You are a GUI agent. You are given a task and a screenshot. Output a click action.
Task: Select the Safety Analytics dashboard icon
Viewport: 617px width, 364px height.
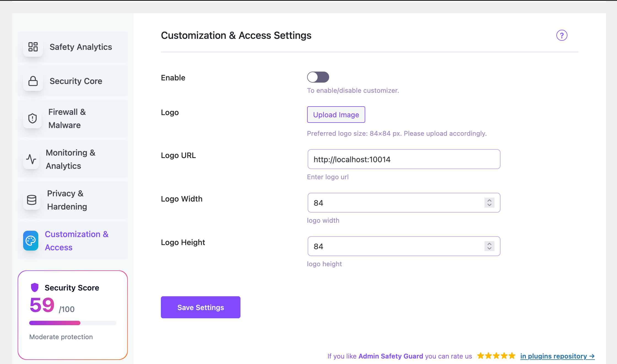click(33, 47)
